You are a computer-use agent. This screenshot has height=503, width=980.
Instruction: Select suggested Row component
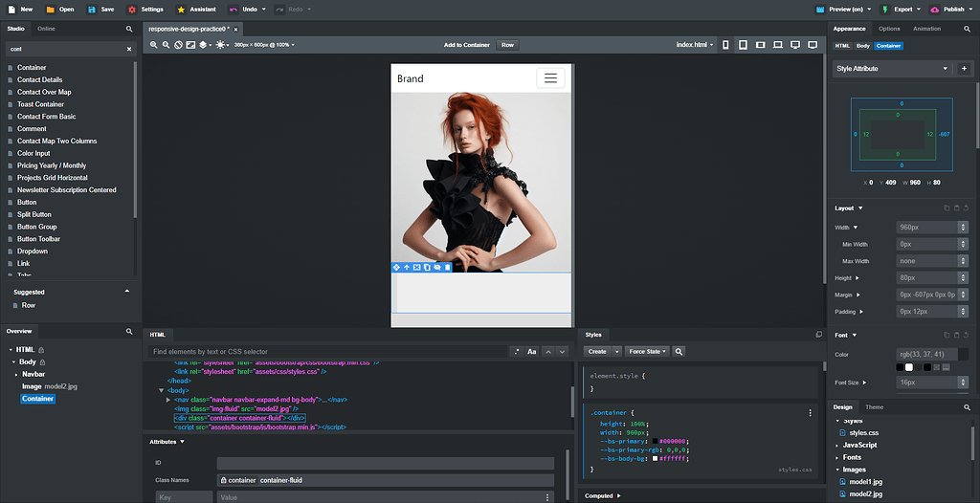click(x=28, y=306)
